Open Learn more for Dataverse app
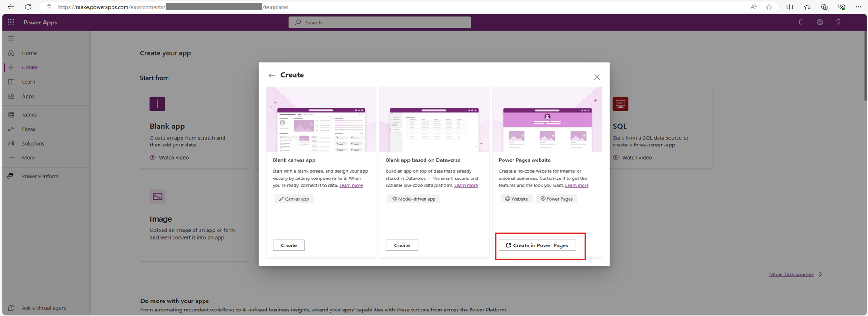Image resolution: width=868 pixels, height=316 pixels. click(x=466, y=185)
